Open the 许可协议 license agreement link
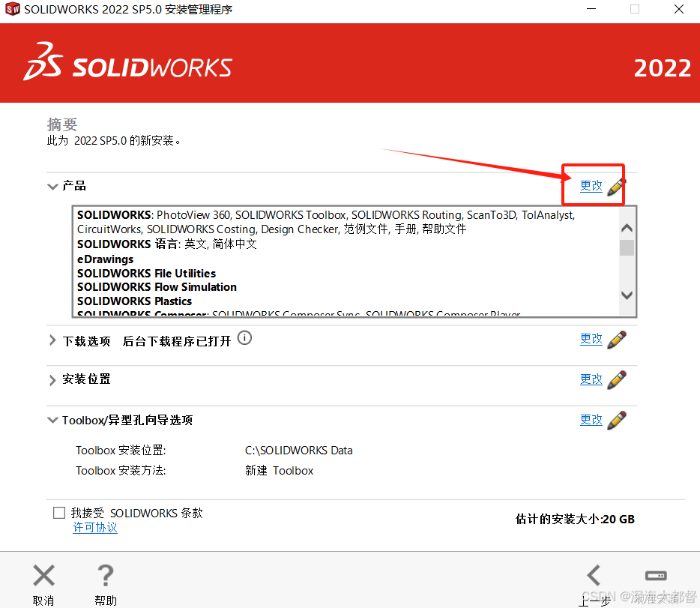This screenshot has width=700, height=608. pos(95,527)
